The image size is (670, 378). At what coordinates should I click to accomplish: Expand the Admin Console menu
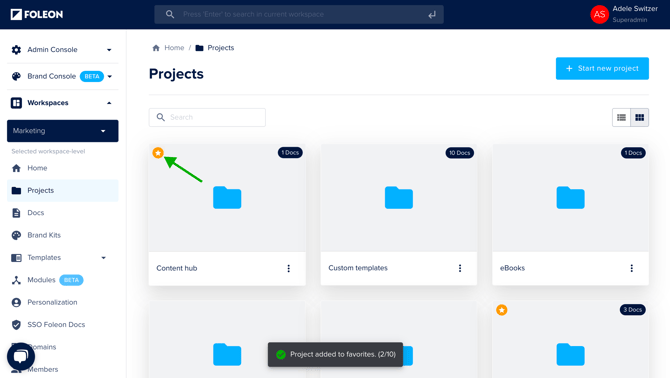pos(109,50)
